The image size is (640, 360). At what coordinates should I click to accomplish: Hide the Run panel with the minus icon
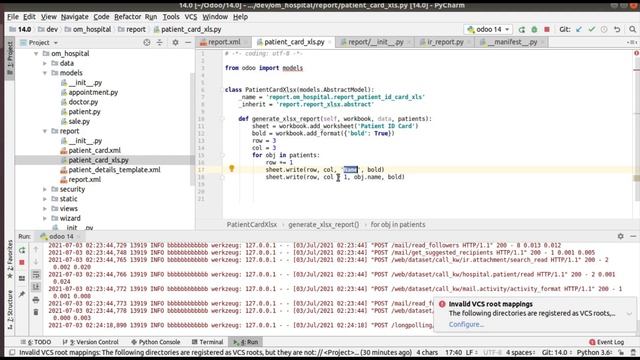(x=633, y=236)
